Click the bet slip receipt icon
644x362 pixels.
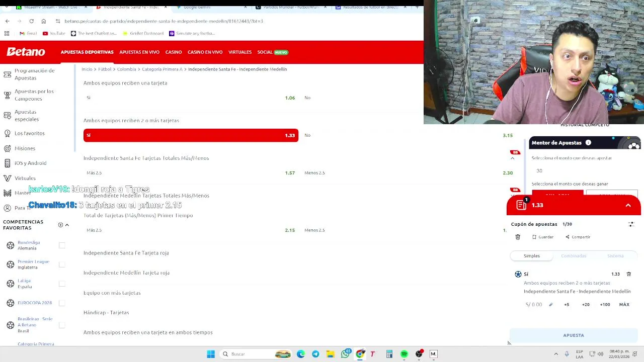click(x=521, y=204)
